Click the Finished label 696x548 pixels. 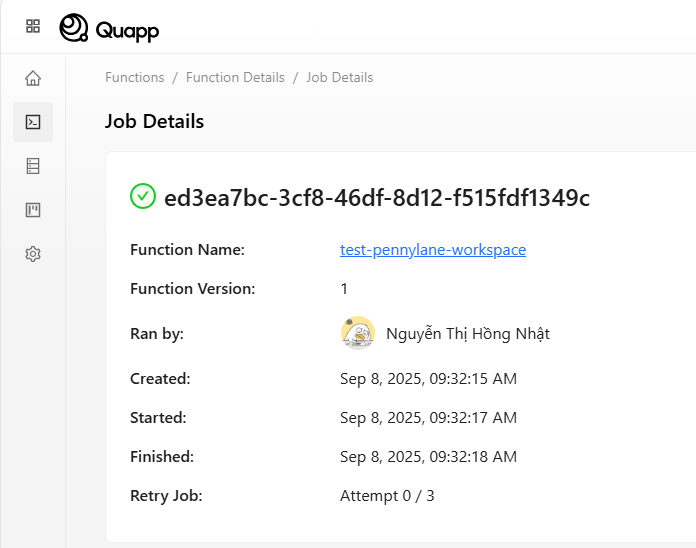[162, 457]
